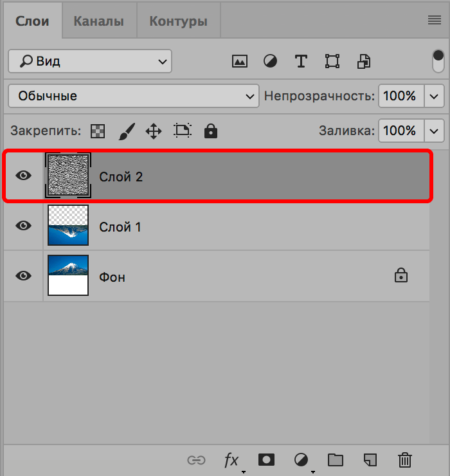Turn off layer filtering switch

[x=438, y=60]
